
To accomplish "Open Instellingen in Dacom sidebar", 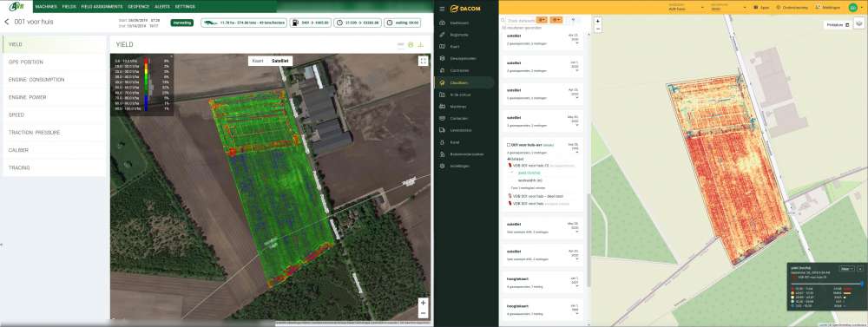I will point(460,166).
